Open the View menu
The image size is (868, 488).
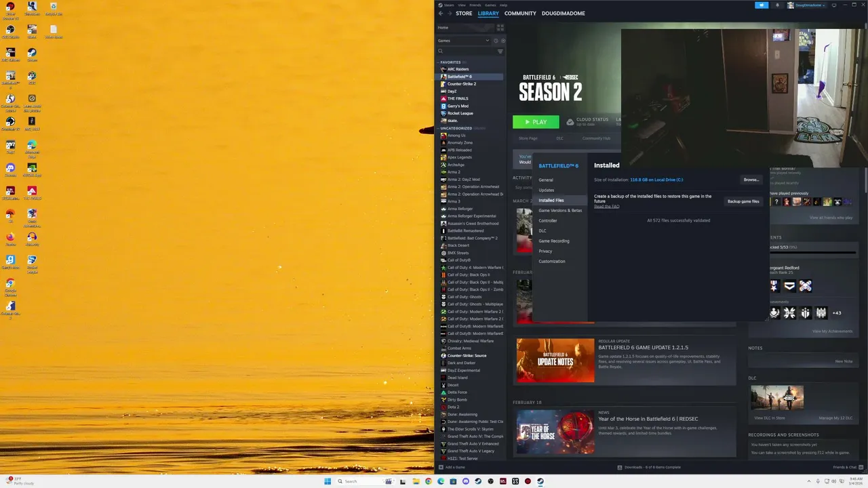pos(462,5)
